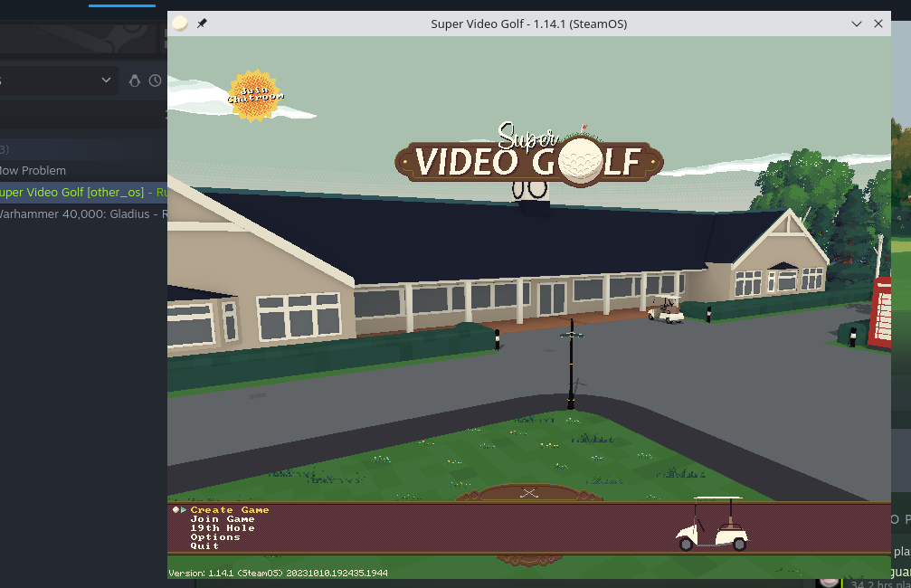The image size is (911, 588).
Task: Minimize the Super Video Golf window
Action: click(857, 24)
